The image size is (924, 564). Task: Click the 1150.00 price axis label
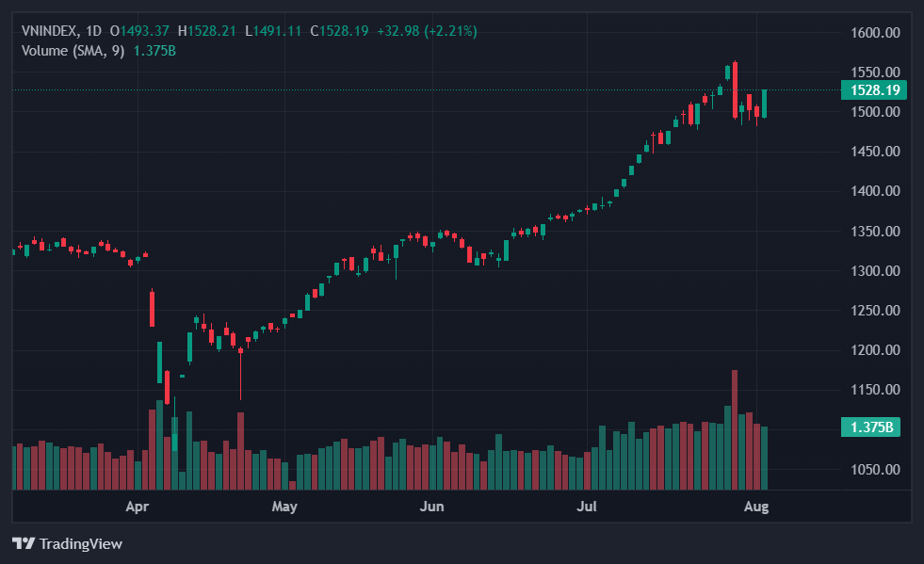pyautogui.click(x=875, y=390)
